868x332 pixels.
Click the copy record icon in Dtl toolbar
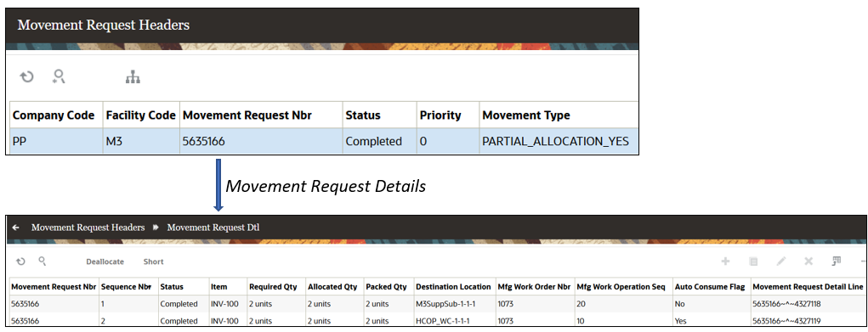753,262
